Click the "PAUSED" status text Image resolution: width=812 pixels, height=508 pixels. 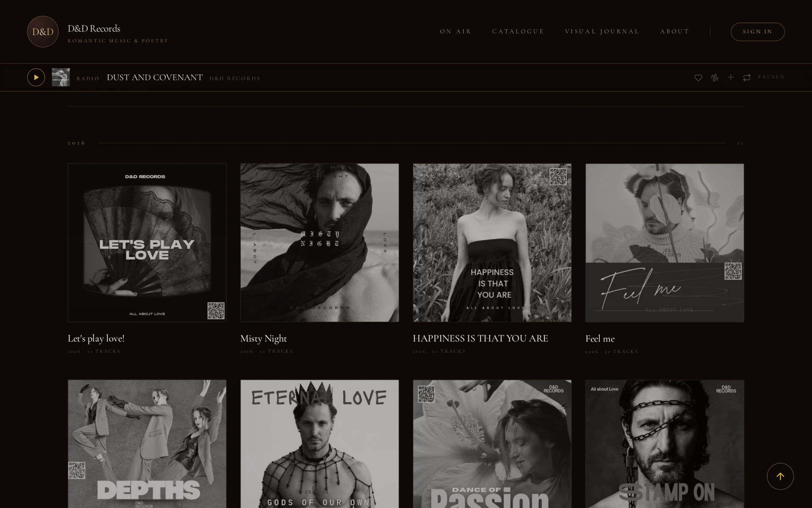(771, 77)
